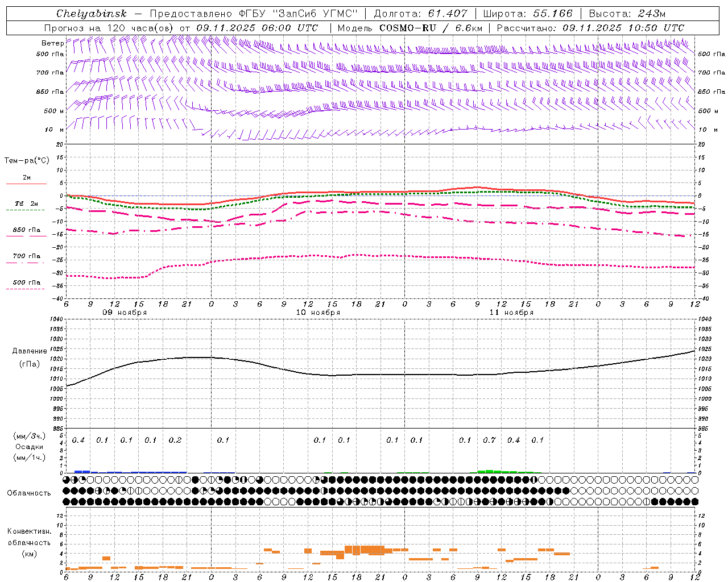Click the (мм/1ч.) precipitation unit label
This screenshot has height=582, width=728.
[29, 458]
